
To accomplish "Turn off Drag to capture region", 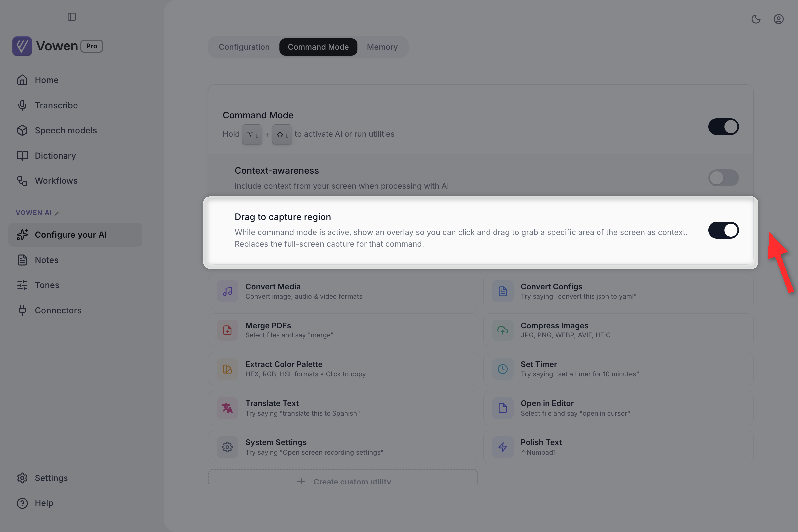I will coord(724,230).
